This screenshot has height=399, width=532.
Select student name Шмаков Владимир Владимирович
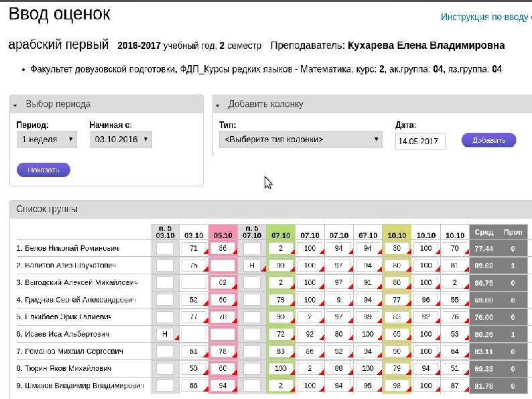point(84,386)
